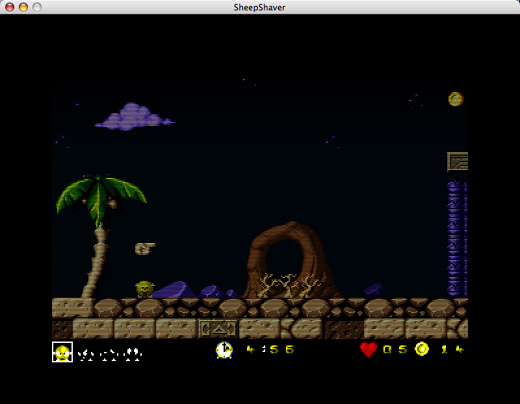The image size is (520, 404).
Task: Click the gold coin counter icon
Action: coord(422,349)
